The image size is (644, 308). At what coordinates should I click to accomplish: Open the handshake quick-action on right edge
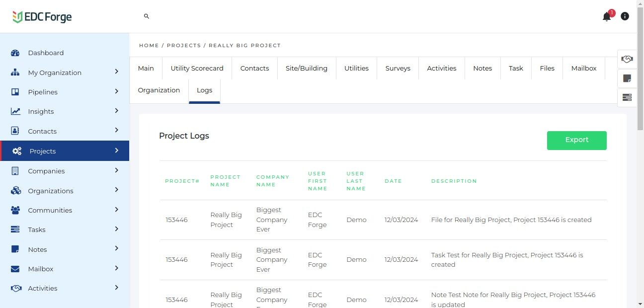[x=627, y=59]
